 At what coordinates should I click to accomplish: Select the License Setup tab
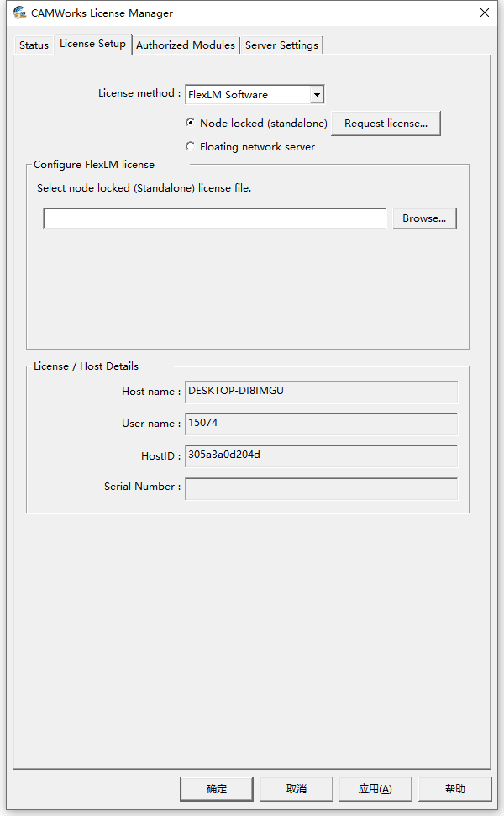[x=92, y=44]
